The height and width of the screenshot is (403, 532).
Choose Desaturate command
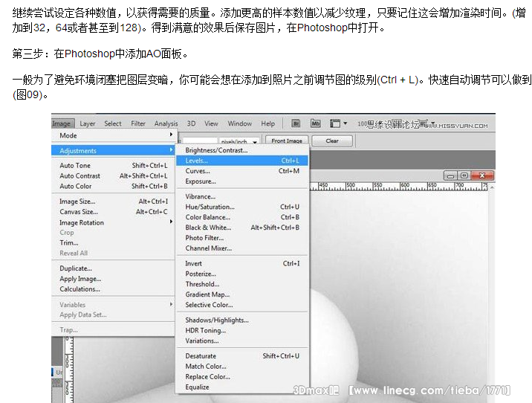tap(242, 356)
